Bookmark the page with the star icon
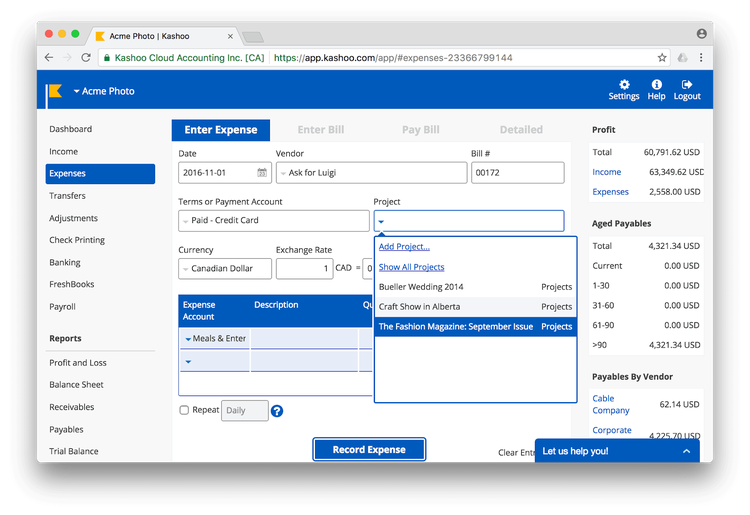The width and height of the screenshot is (750, 515). click(662, 57)
